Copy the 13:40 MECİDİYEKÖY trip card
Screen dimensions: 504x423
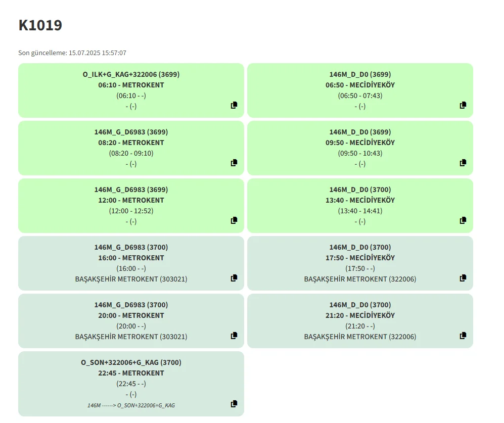pyautogui.click(x=463, y=220)
